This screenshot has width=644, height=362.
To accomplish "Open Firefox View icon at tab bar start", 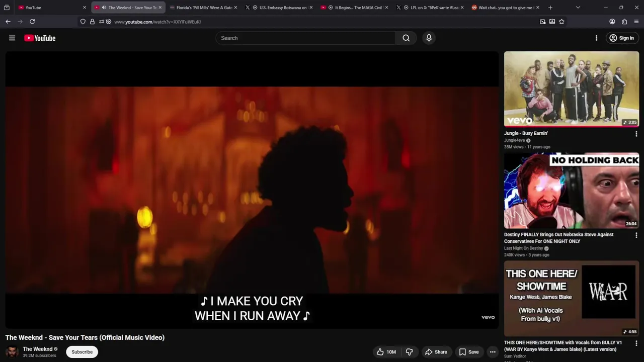I will (7, 8).
